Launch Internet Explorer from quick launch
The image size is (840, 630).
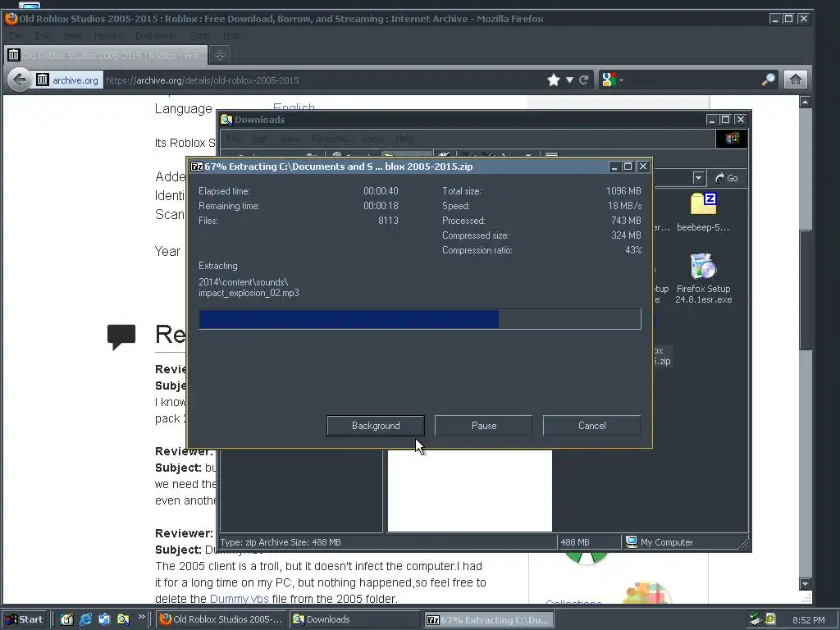coord(85,619)
